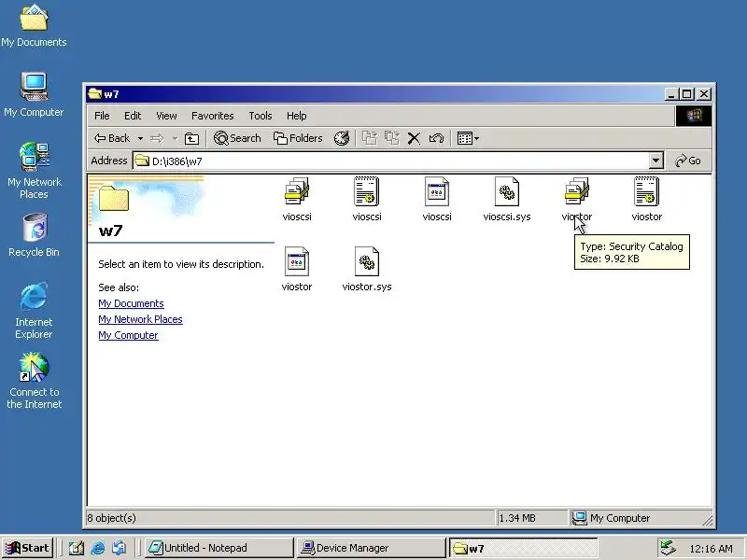
Task: Click the Delete toolbar icon
Action: click(414, 138)
